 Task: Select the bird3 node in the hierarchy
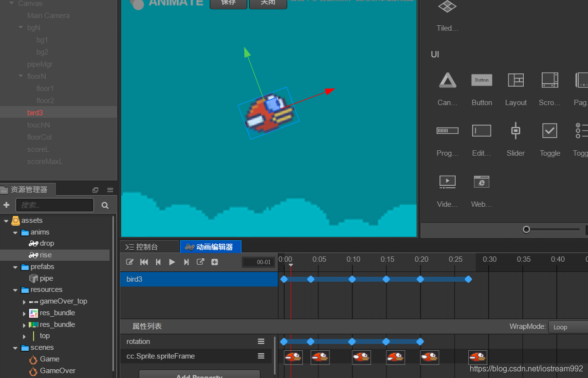pos(35,113)
